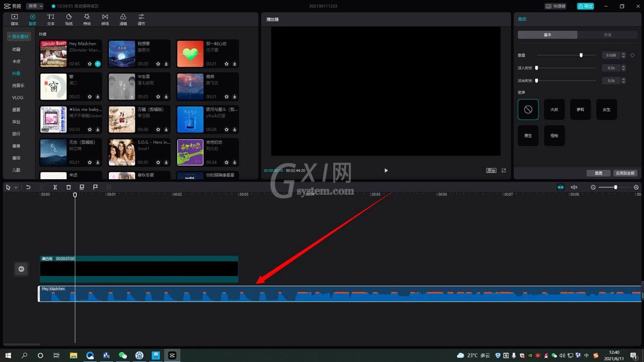Click the 导出 export button
This screenshot has width=644, height=362.
[586, 6]
